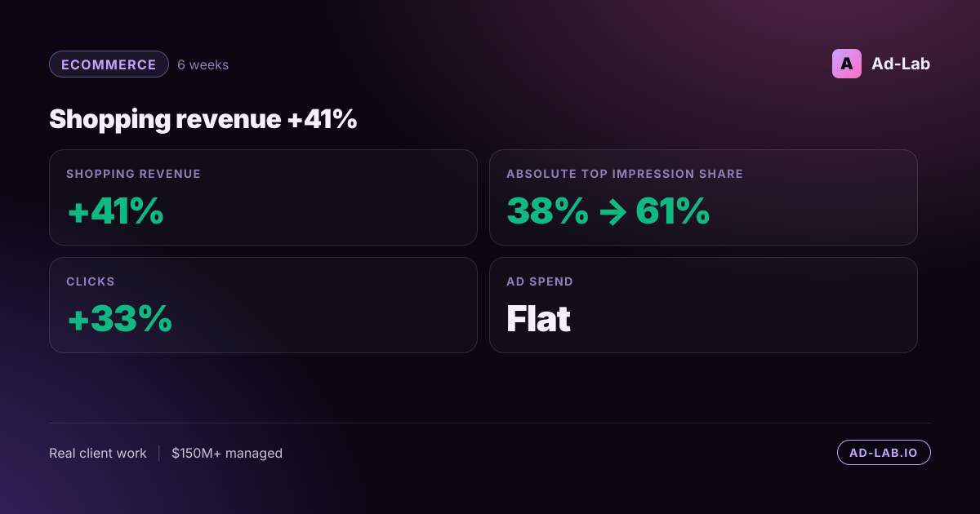The height and width of the screenshot is (514, 980).
Task: Click the Ad-Lab brand name text
Action: (x=901, y=64)
